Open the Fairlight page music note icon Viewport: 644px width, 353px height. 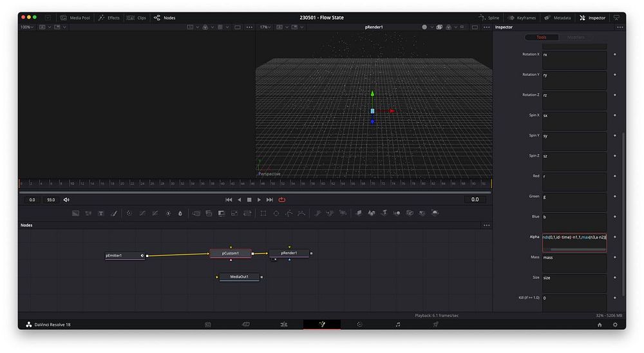coord(397,325)
